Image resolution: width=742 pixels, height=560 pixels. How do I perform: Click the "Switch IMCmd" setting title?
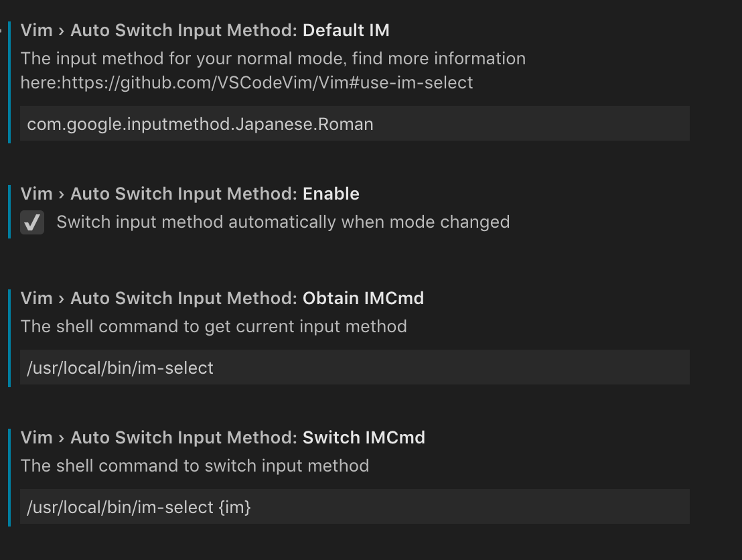point(364,437)
